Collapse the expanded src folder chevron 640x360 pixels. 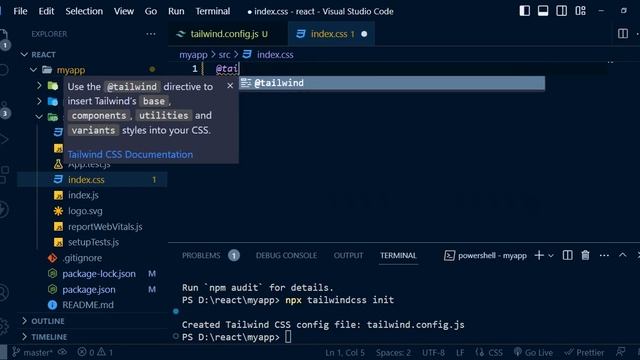(x=39, y=117)
